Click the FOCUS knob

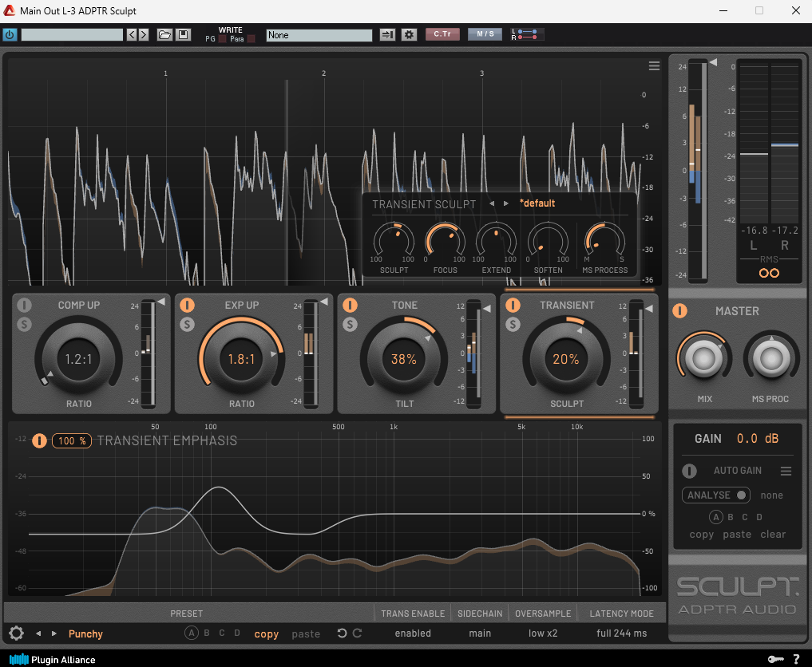(x=445, y=242)
